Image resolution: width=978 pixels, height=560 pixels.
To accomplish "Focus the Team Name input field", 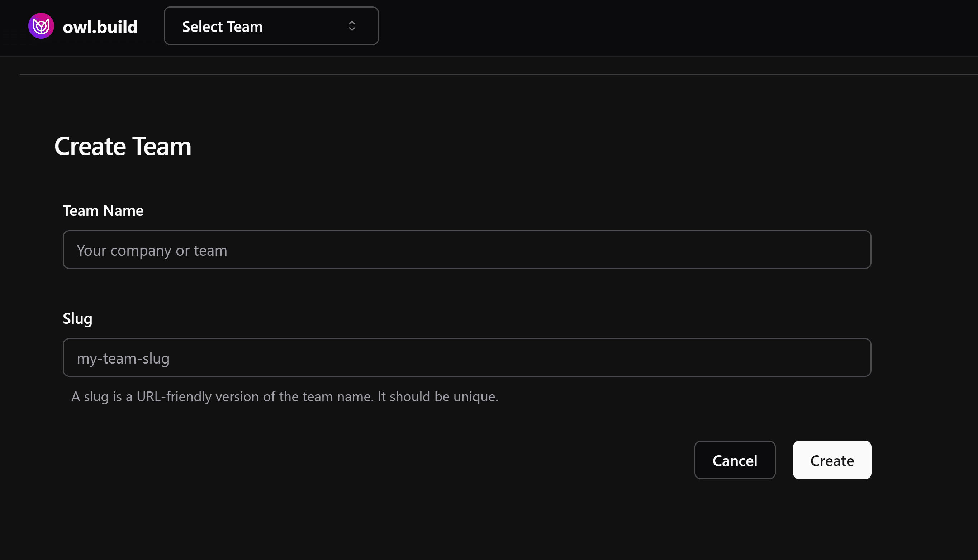I will (x=466, y=250).
